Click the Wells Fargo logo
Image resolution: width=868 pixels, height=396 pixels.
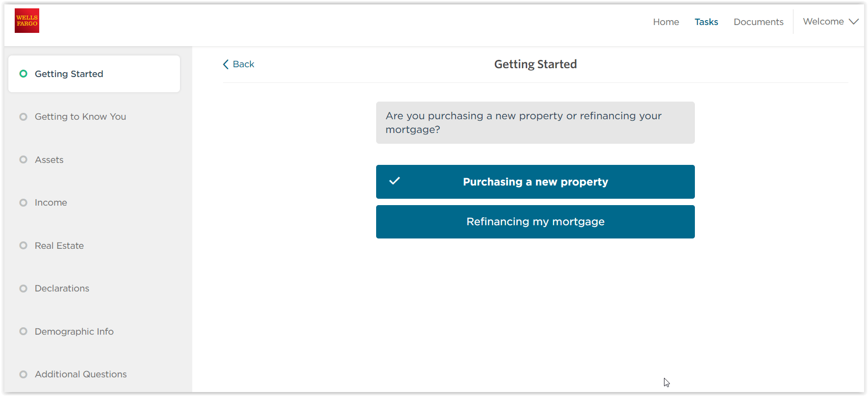26,20
